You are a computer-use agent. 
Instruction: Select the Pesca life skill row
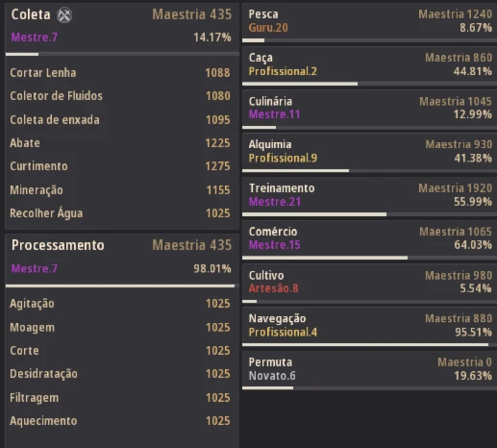pyautogui.click(x=369, y=23)
